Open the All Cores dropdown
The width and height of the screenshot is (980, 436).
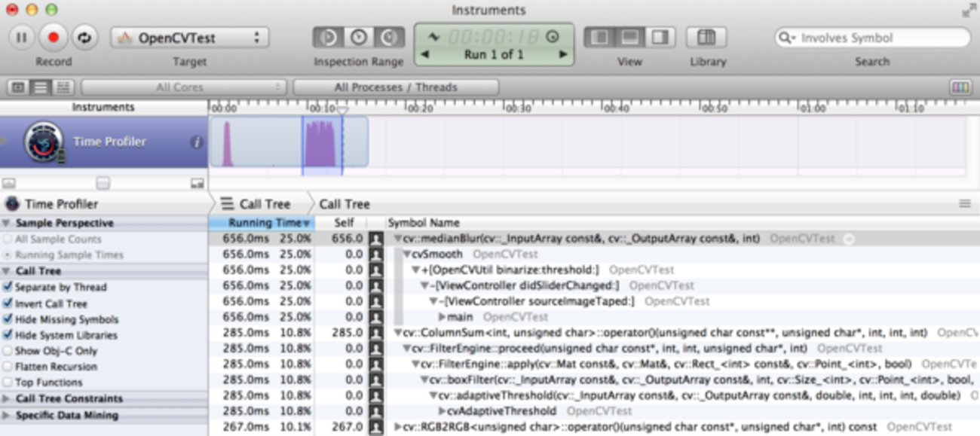[183, 87]
